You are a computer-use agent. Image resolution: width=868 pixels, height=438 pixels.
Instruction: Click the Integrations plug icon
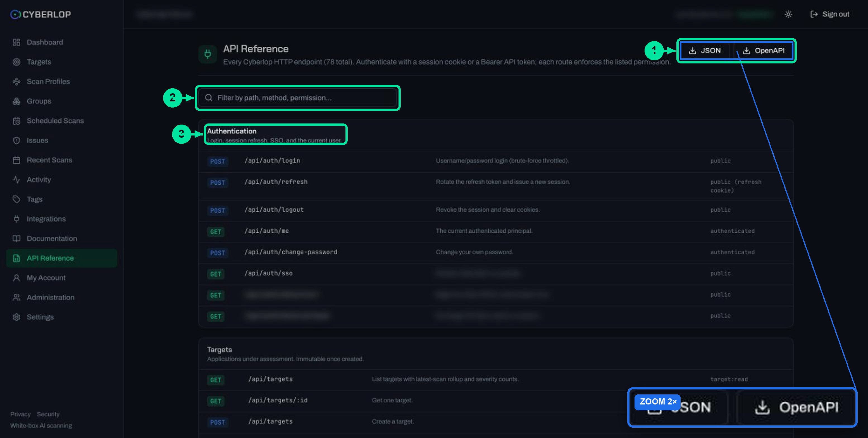pyautogui.click(x=16, y=219)
